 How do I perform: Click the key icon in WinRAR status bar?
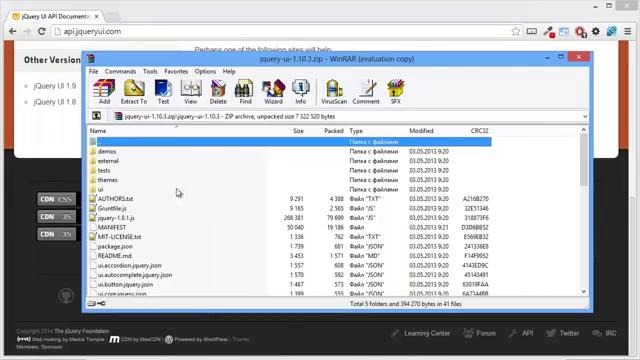(x=101, y=303)
